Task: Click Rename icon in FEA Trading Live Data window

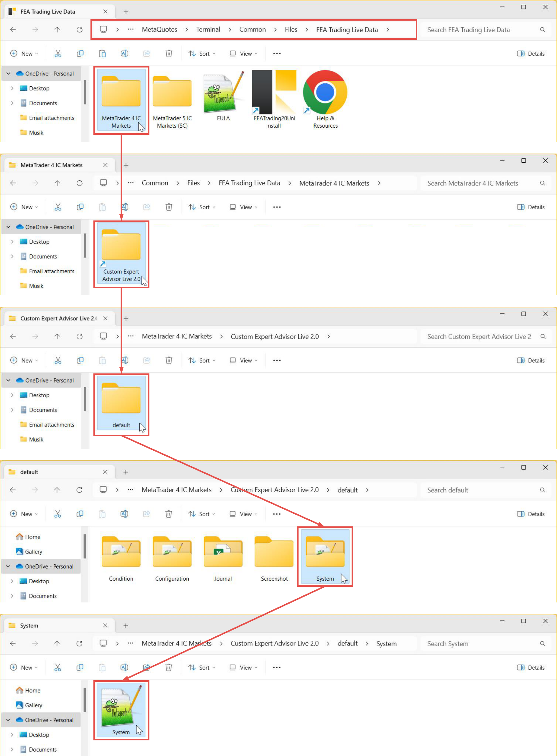Action: coord(124,54)
